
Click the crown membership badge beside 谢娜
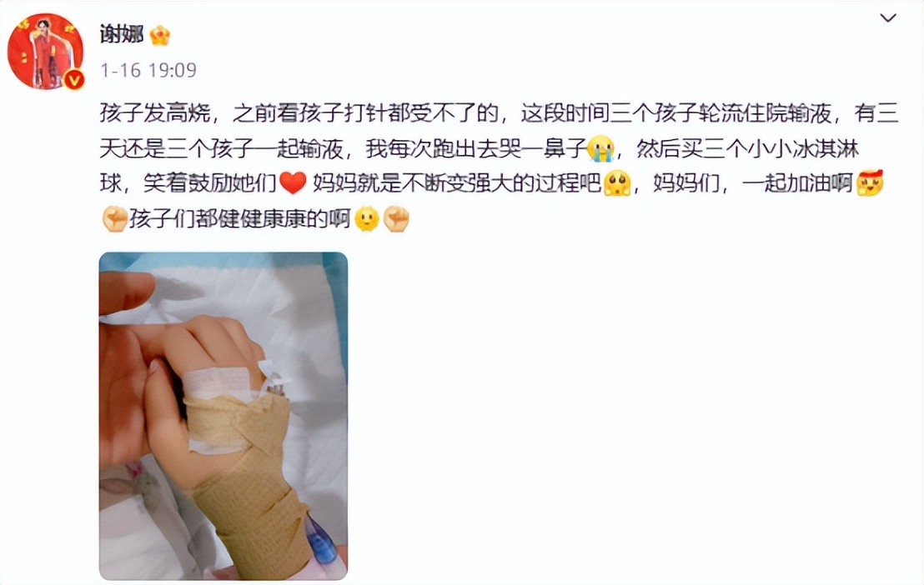(159, 35)
